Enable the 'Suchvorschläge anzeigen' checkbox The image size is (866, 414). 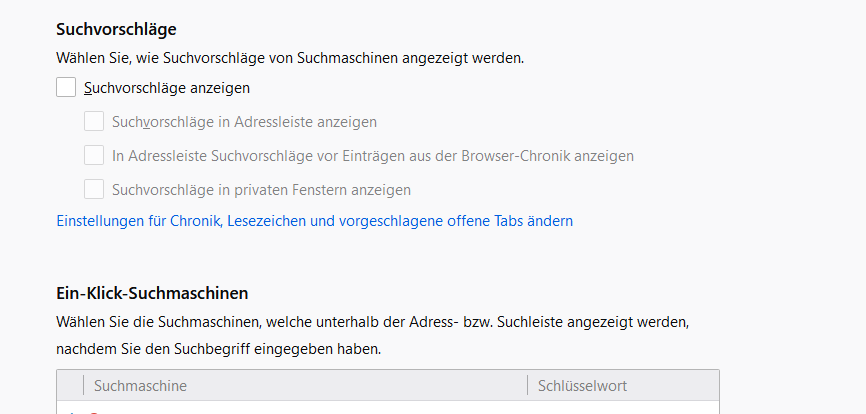pyautogui.click(x=66, y=88)
